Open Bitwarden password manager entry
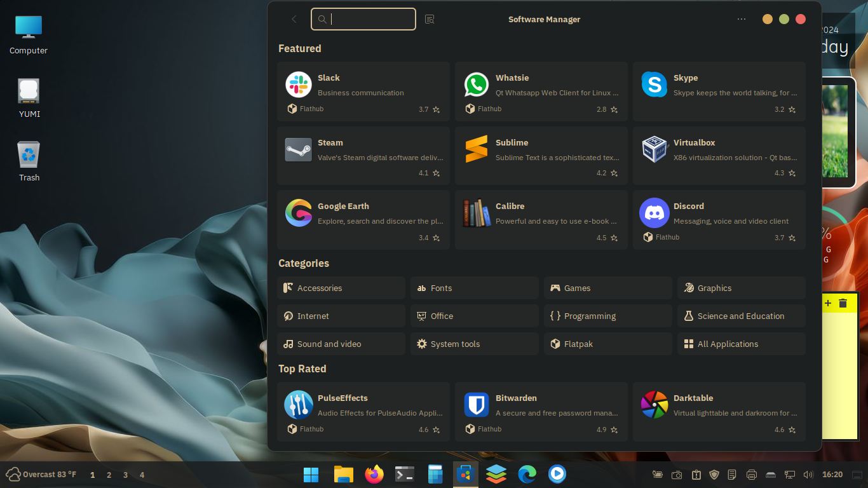This screenshot has width=868, height=488. 541,412
